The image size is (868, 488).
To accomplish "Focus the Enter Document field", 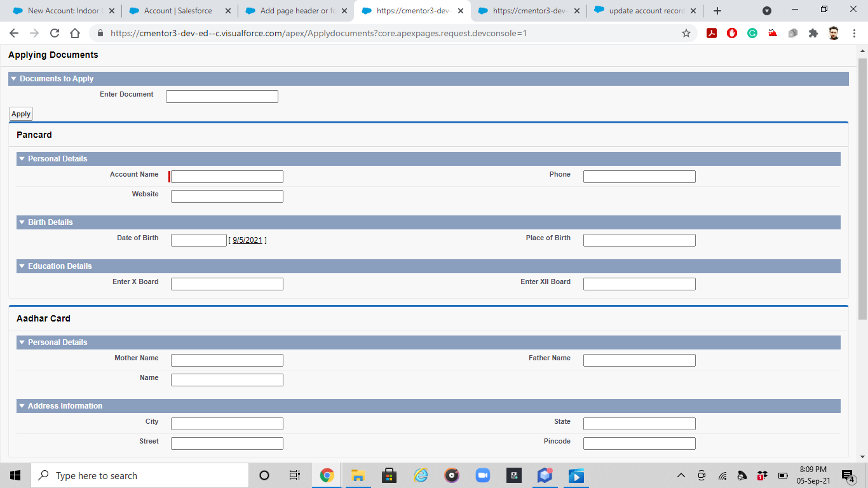I will (x=222, y=97).
